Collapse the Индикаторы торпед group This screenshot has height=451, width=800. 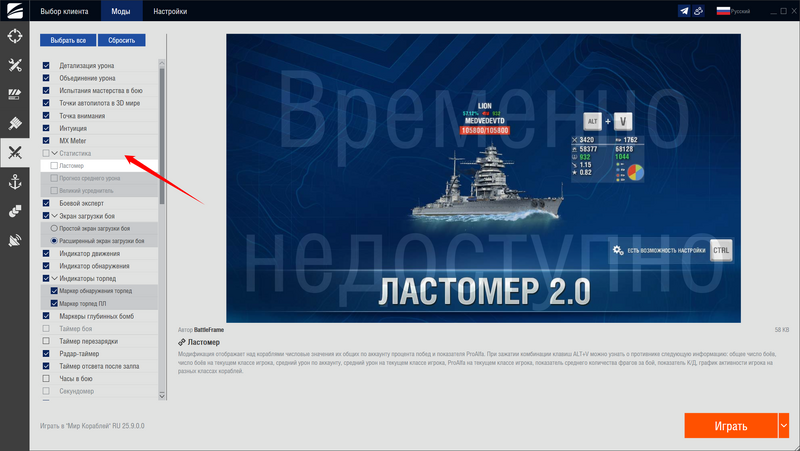[x=55, y=279]
